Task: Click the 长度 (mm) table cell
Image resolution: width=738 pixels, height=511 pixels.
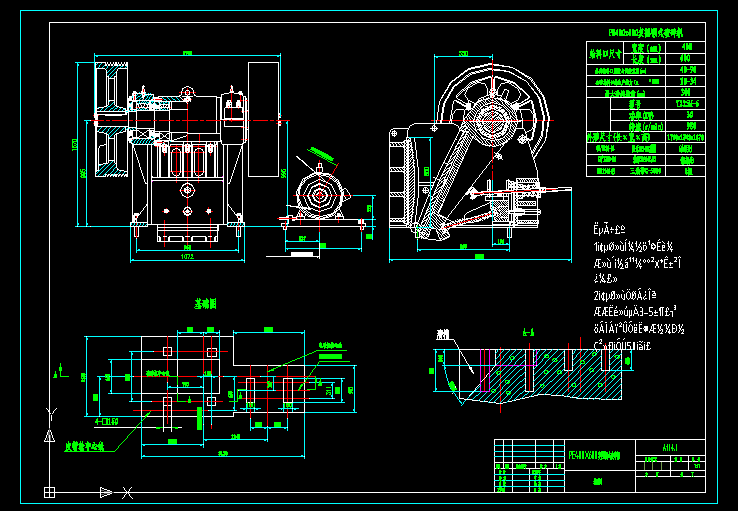Action: [645, 59]
